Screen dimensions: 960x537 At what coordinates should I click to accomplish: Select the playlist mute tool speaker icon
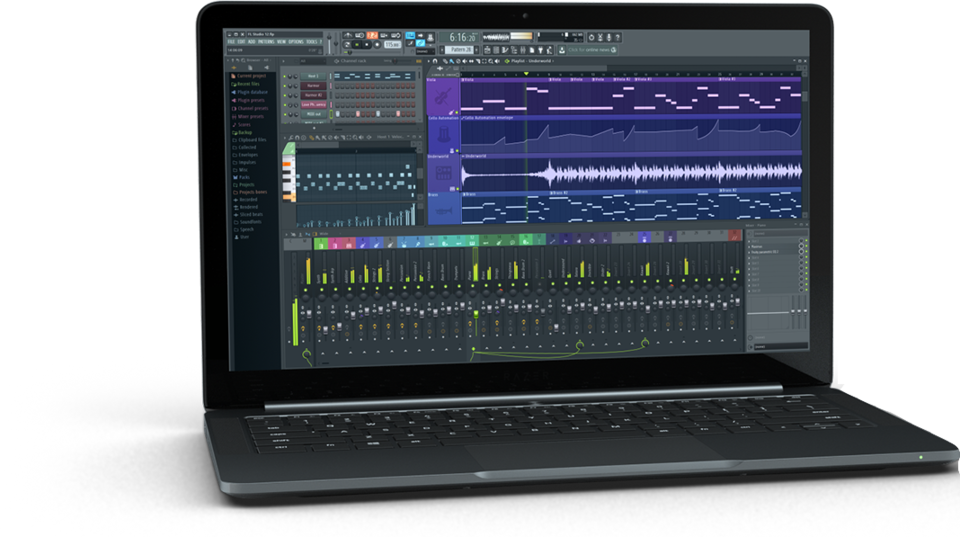(x=465, y=61)
